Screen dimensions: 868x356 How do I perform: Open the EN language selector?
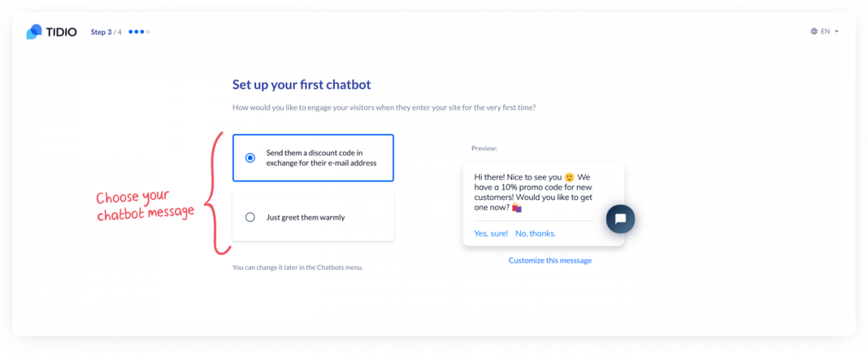click(825, 32)
